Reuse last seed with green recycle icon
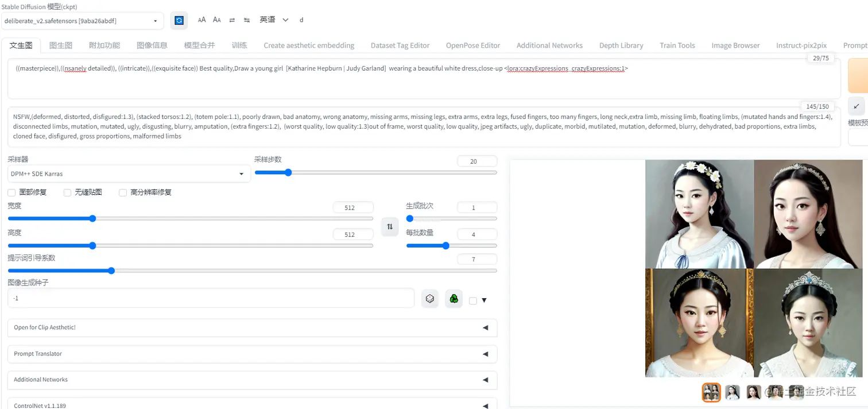The width and height of the screenshot is (868, 409). pyautogui.click(x=454, y=299)
